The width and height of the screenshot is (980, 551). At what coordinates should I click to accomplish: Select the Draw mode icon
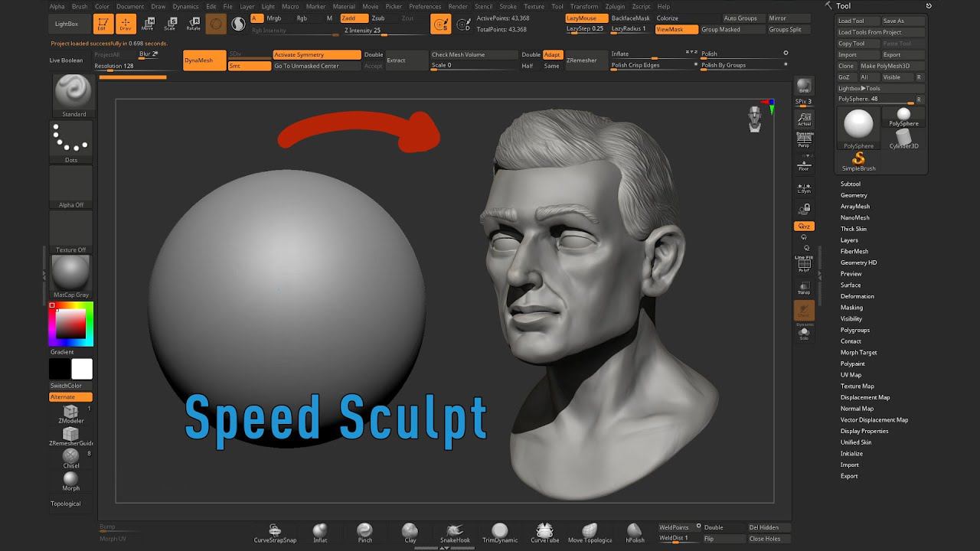[x=126, y=24]
